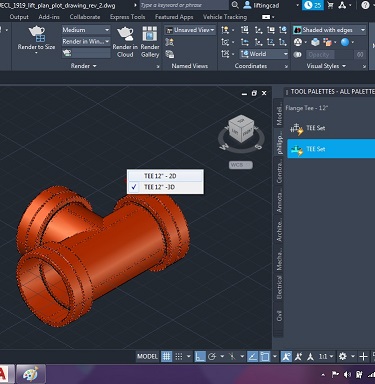Select the Civil palette side tab
The width and height of the screenshot is (375, 384).
(x=279, y=316)
